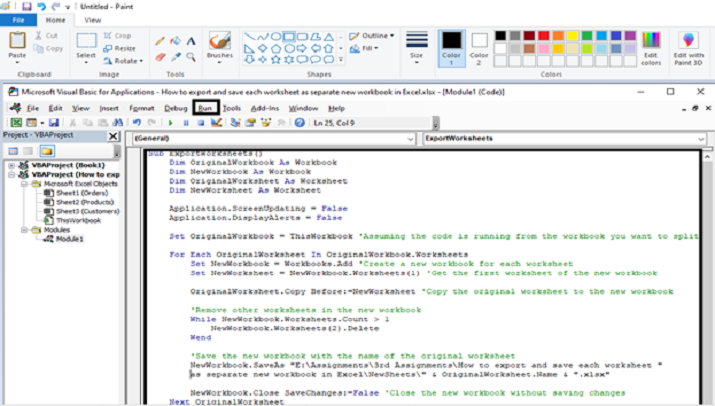Select Color 2 as active color
715x406 pixels.
479,48
